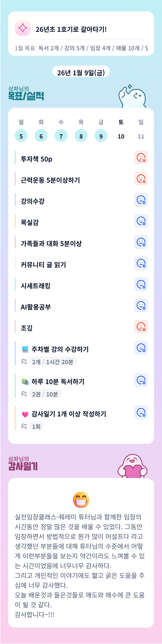Click the heart-holding mascot above 감사일기 card

pos(132,466)
